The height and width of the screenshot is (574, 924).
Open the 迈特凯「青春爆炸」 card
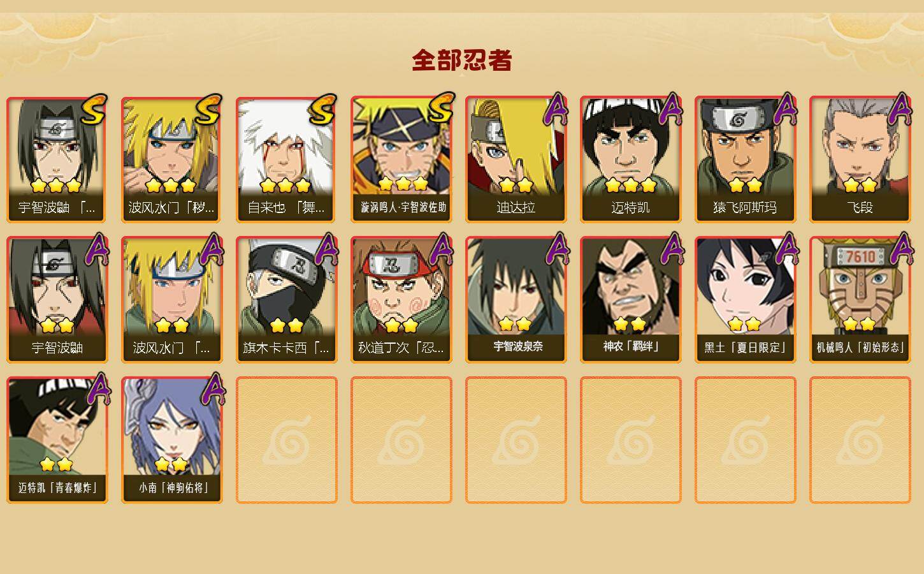(x=57, y=440)
